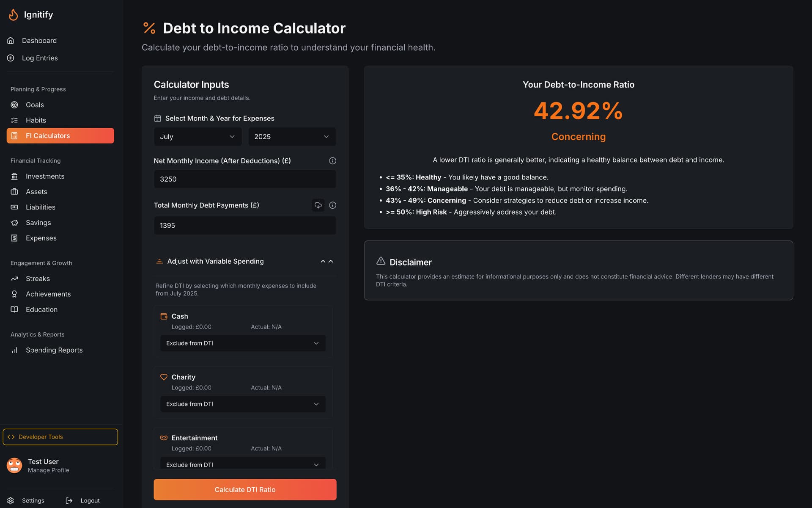
Task: View Streaks page
Action: pos(60,279)
